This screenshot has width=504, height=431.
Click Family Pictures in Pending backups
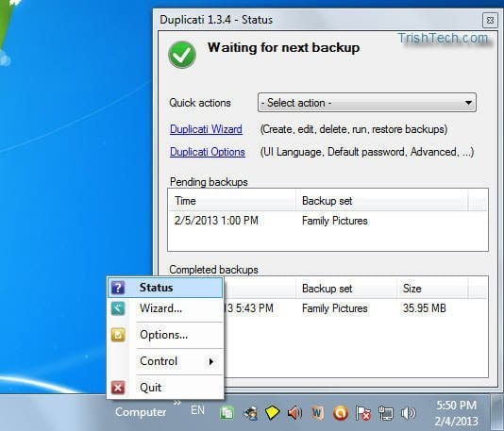(x=335, y=221)
